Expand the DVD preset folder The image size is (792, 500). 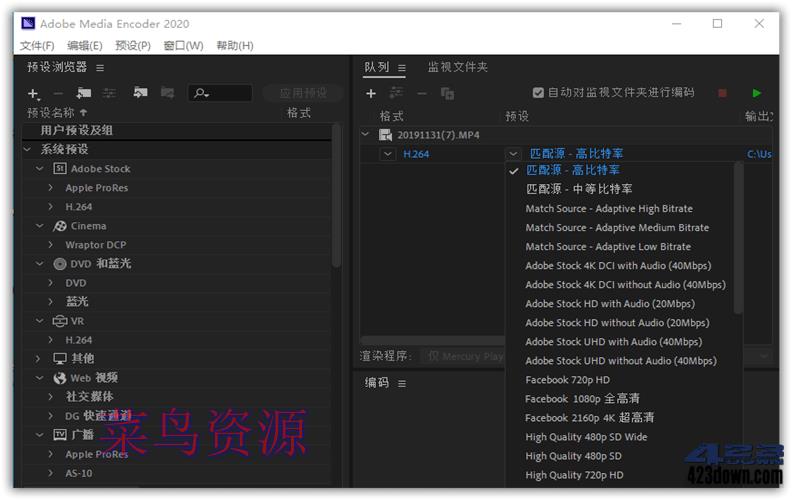51,283
